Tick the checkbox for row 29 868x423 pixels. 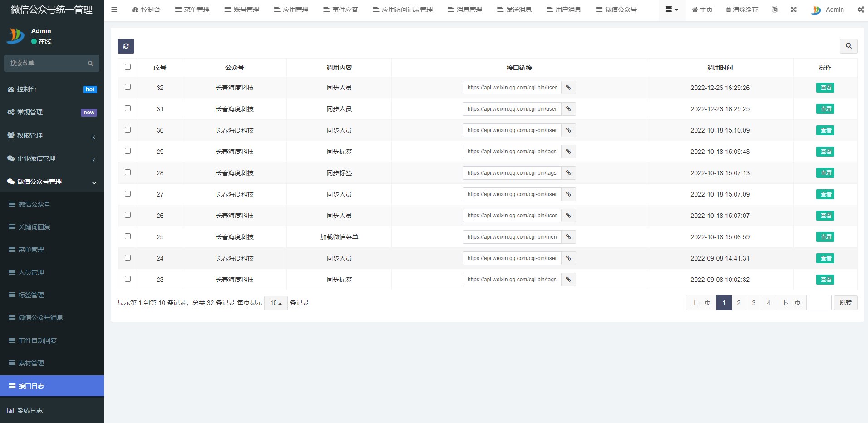[x=128, y=151]
